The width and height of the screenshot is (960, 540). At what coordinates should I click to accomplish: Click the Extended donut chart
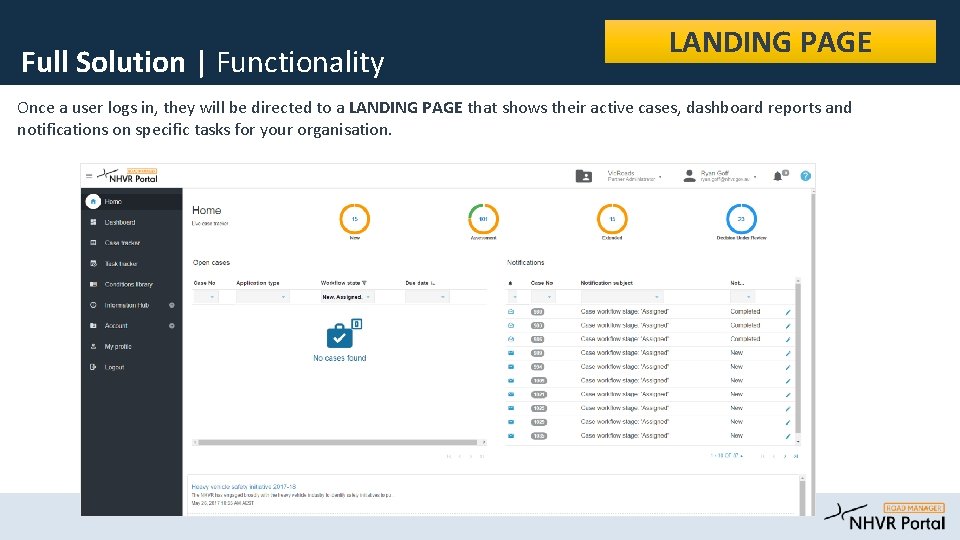(612, 219)
